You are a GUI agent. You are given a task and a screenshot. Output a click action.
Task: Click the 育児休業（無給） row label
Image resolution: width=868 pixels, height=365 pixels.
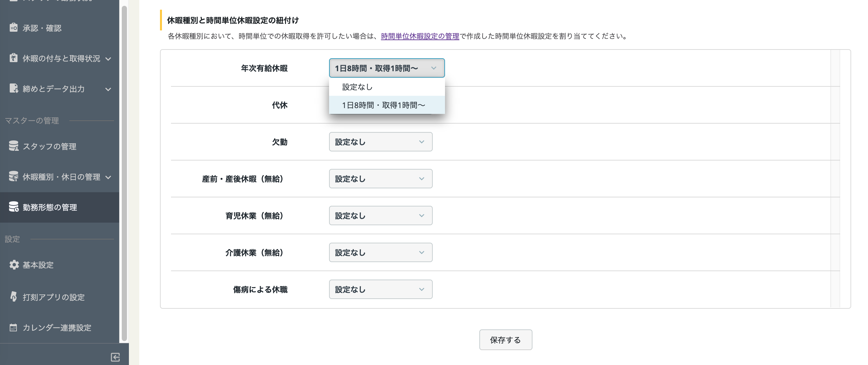(255, 216)
